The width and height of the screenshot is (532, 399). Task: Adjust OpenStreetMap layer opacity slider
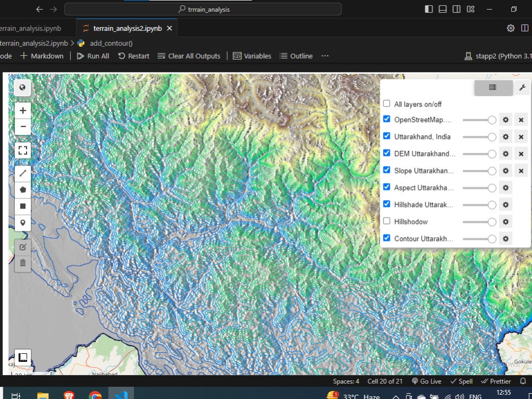[479, 120]
